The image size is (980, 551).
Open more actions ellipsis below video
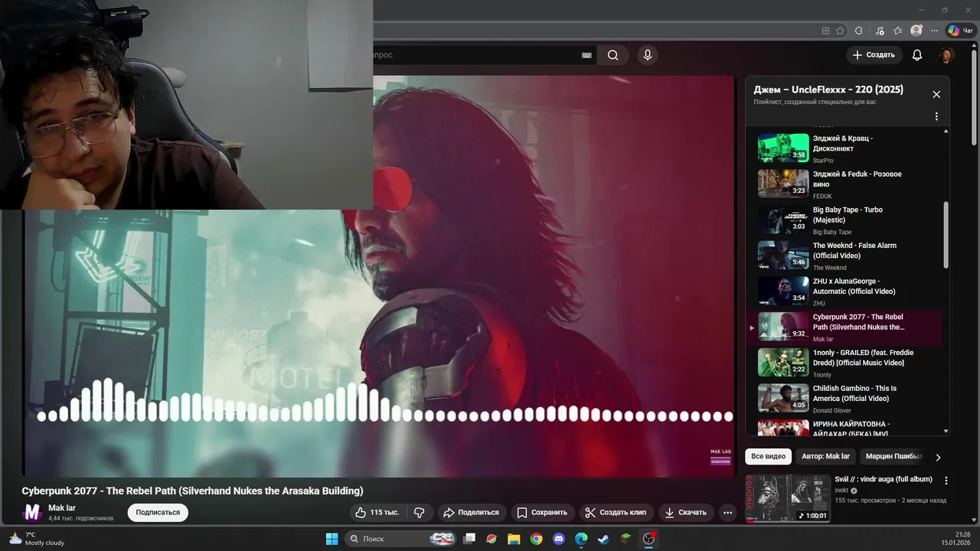pyautogui.click(x=728, y=512)
